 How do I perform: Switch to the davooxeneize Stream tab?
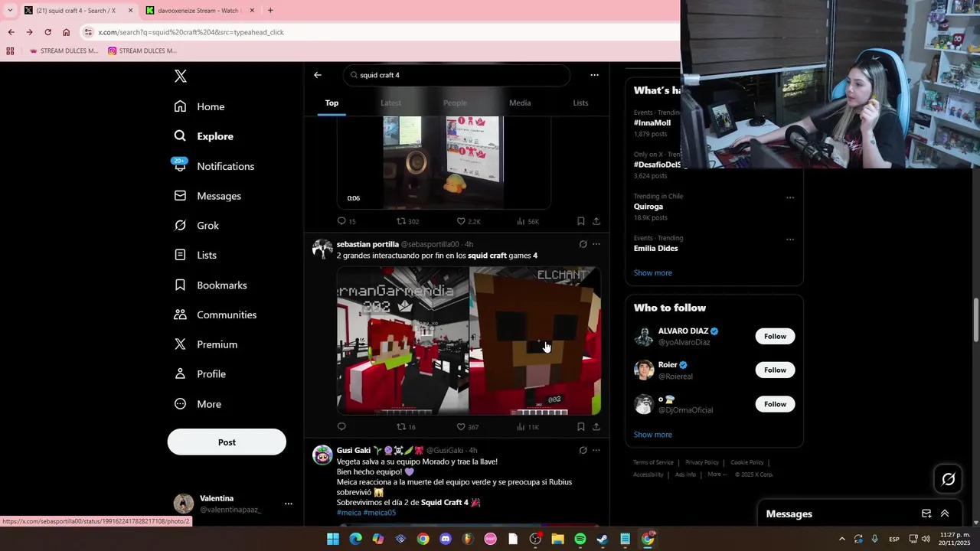200,11
